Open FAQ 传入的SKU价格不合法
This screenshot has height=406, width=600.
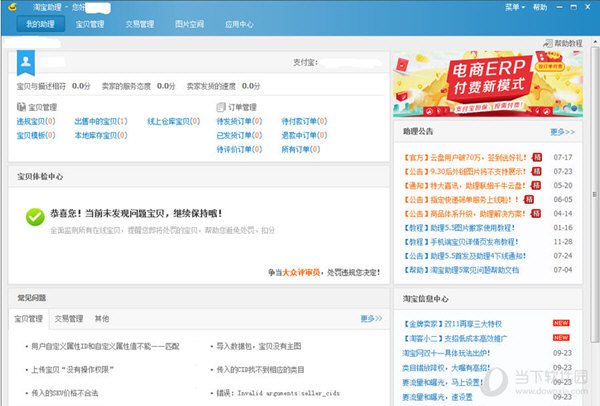[x=65, y=393]
